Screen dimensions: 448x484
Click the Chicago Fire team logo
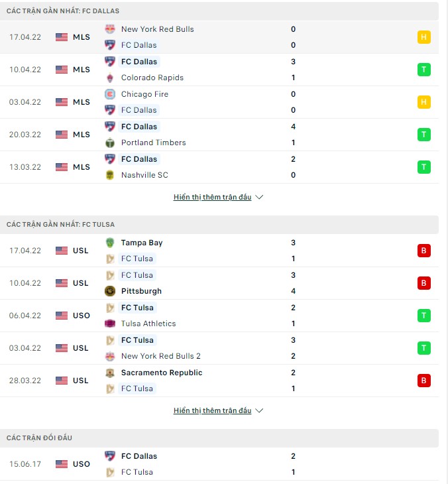coord(110,94)
